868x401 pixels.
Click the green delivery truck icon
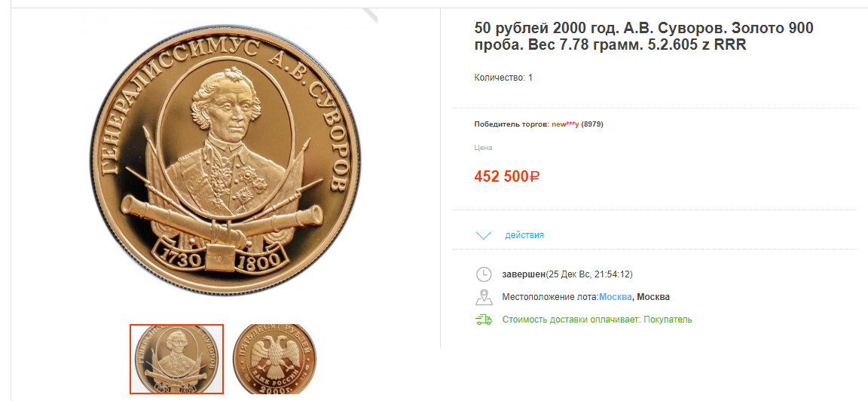click(x=484, y=320)
